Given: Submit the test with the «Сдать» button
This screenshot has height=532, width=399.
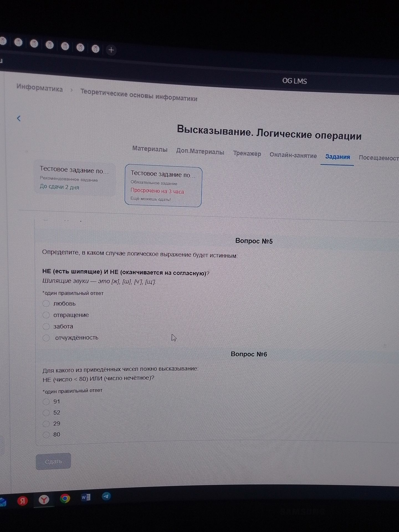Looking at the screenshot, I should [53, 461].
